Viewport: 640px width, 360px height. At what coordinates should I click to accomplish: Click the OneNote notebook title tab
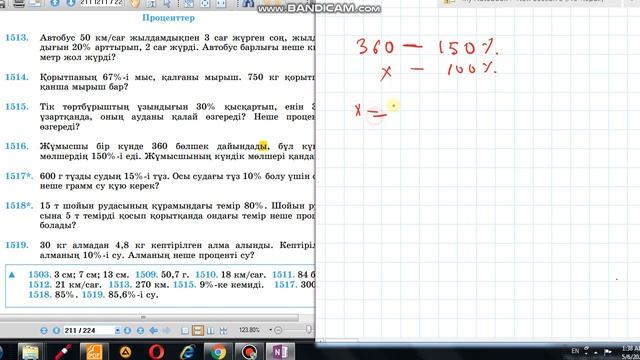pos(529,2)
